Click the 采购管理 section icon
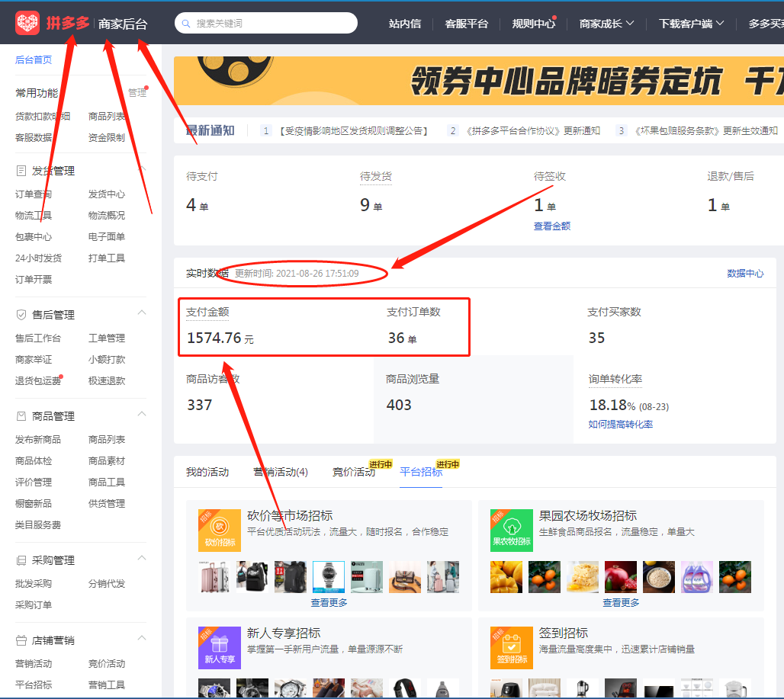Screen dimensions: 784x699 pos(21,560)
